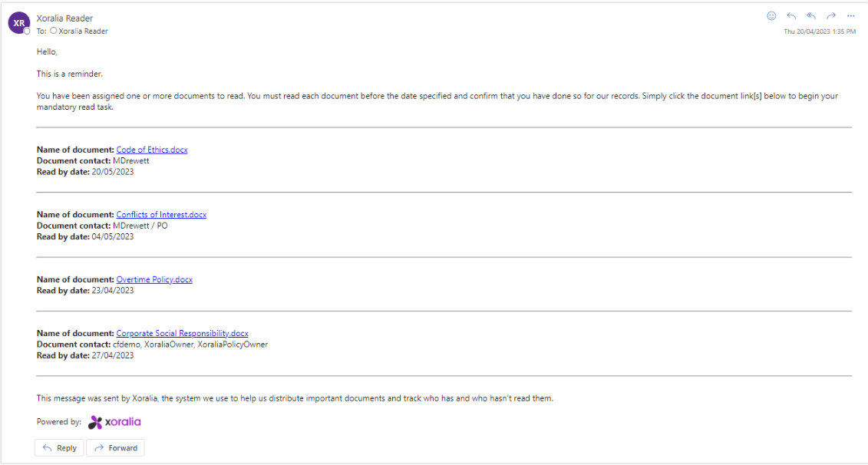Click the Reply button below the message

pos(59,448)
